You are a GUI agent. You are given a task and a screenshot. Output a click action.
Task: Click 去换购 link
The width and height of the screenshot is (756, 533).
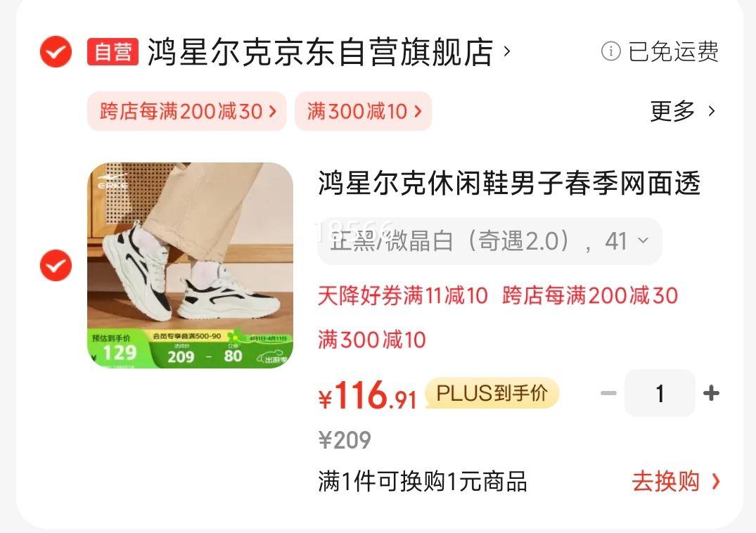(x=665, y=482)
